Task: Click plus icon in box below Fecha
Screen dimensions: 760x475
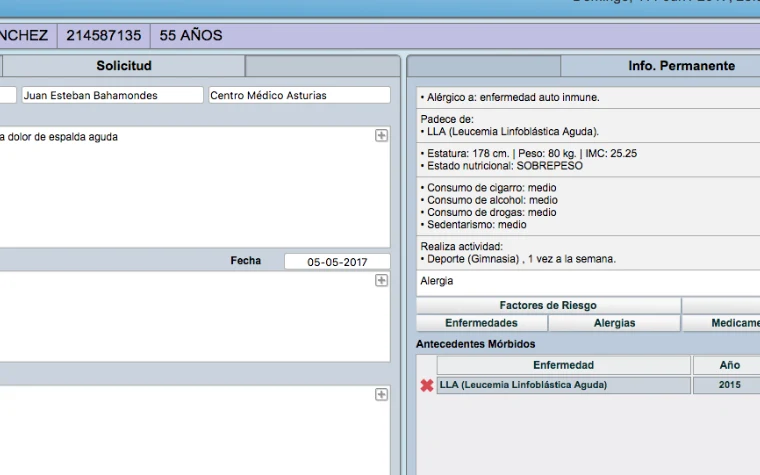Action: click(x=381, y=280)
